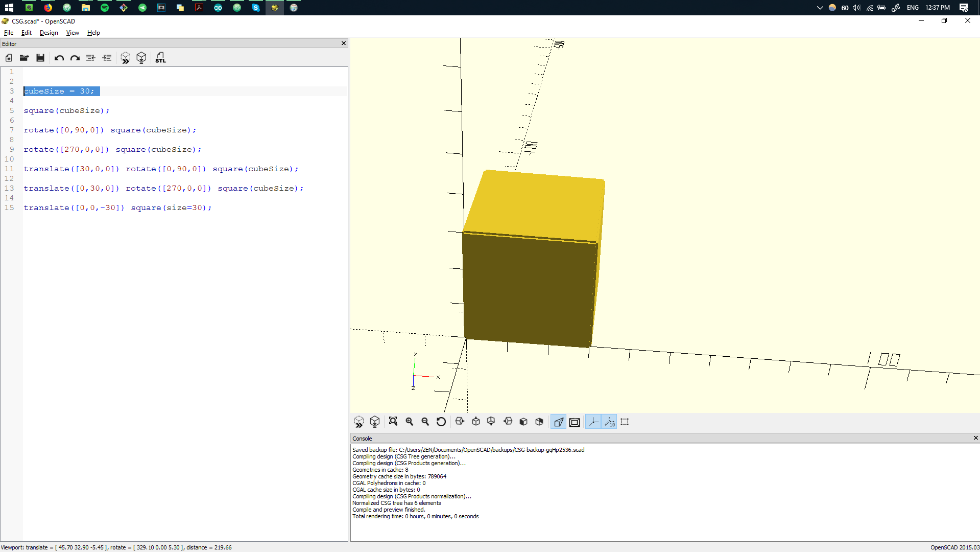Click the cubeSize = 30 code line
The width and height of the screenshot is (980, 552).
[x=59, y=91]
